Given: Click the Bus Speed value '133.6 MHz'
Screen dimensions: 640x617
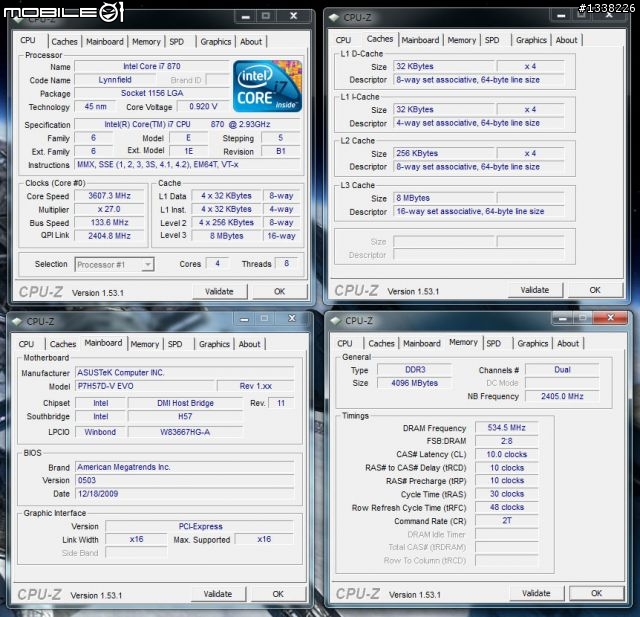Looking at the screenshot, I should pos(109,222).
